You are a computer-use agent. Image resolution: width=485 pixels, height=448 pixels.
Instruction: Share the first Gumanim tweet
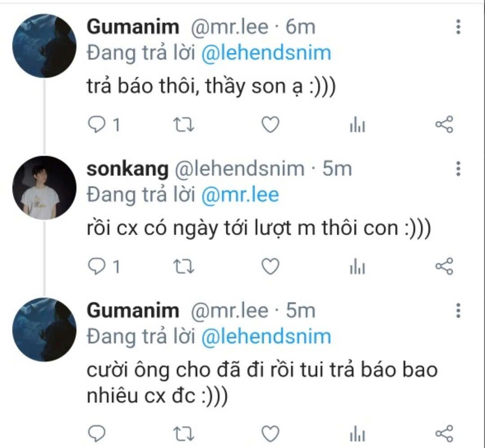[444, 125]
